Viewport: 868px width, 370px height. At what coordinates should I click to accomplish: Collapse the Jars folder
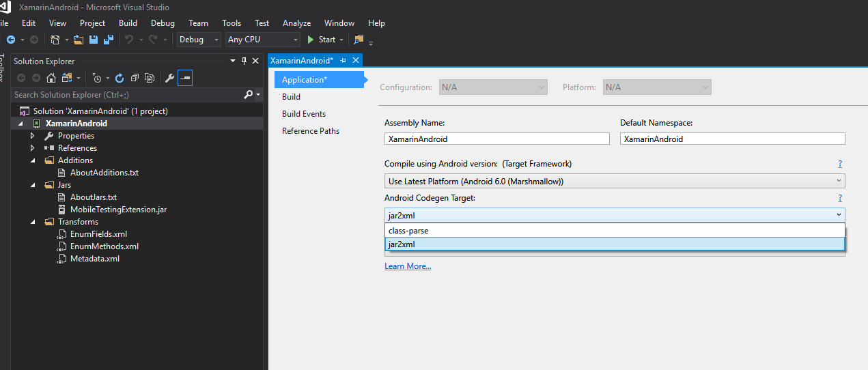pos(32,185)
